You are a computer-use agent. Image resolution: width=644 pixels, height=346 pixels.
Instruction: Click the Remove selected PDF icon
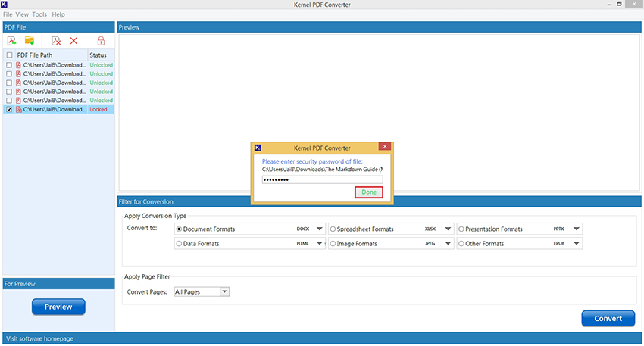[x=56, y=41]
